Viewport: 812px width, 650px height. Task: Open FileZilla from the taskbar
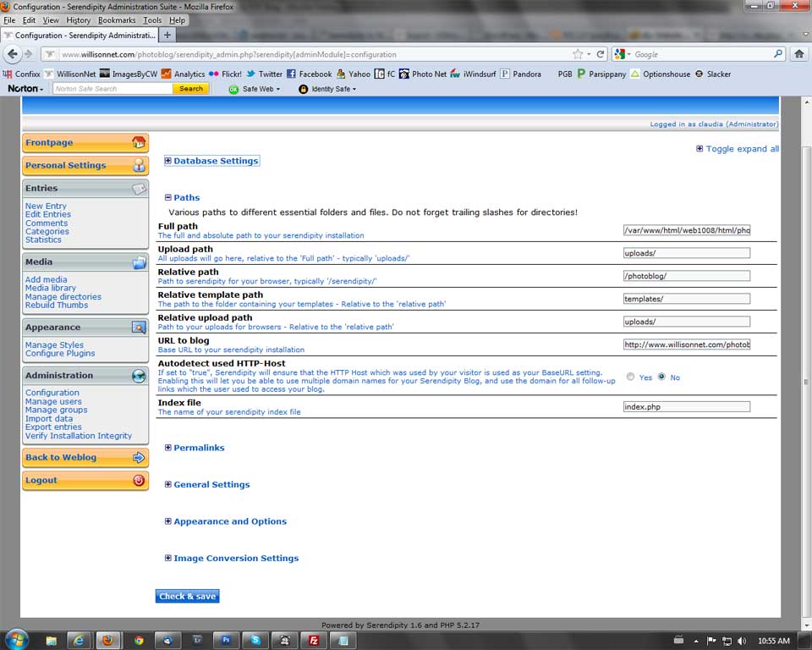click(x=314, y=640)
